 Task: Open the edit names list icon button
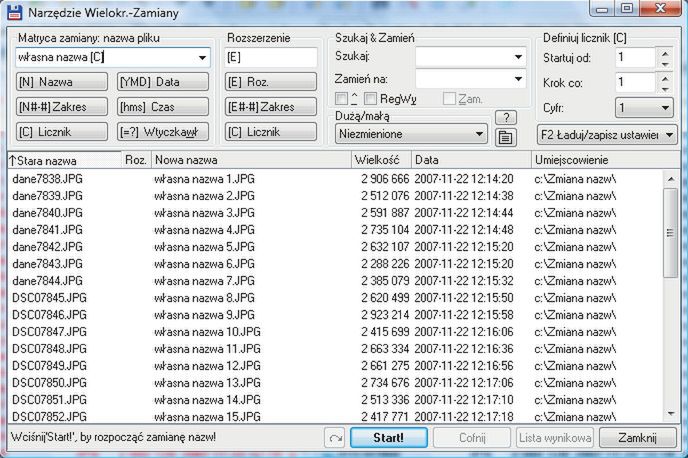(506, 138)
